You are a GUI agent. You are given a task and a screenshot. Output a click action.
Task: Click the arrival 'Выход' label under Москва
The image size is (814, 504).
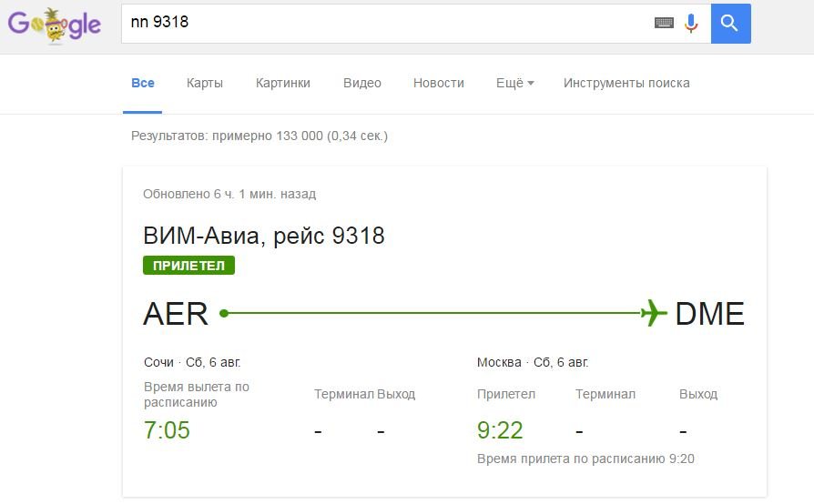click(x=698, y=394)
